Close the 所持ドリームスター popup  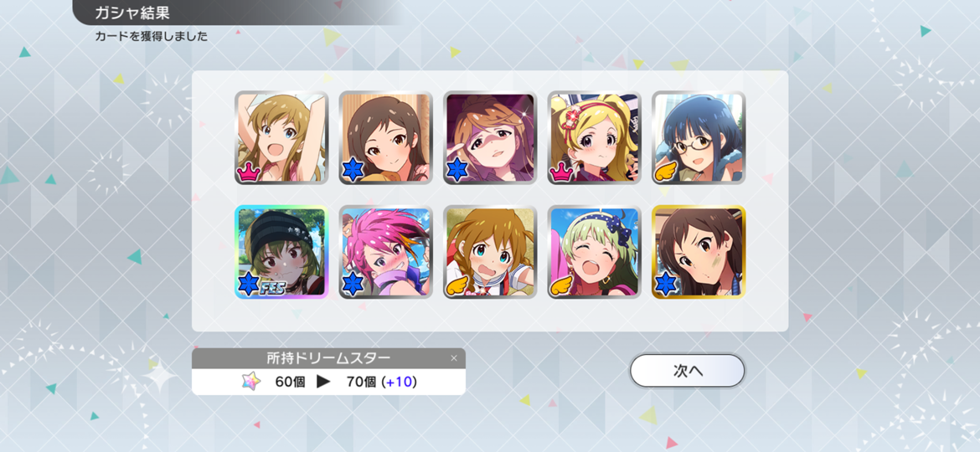[454, 358]
